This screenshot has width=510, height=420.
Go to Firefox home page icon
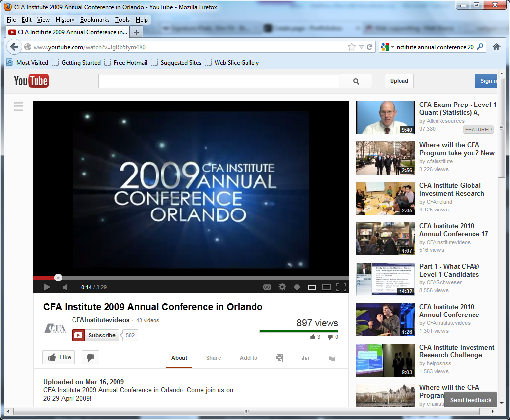coord(496,47)
